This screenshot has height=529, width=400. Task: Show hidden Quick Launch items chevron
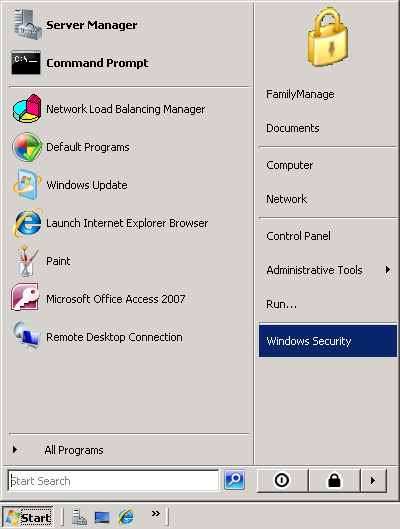155,513
